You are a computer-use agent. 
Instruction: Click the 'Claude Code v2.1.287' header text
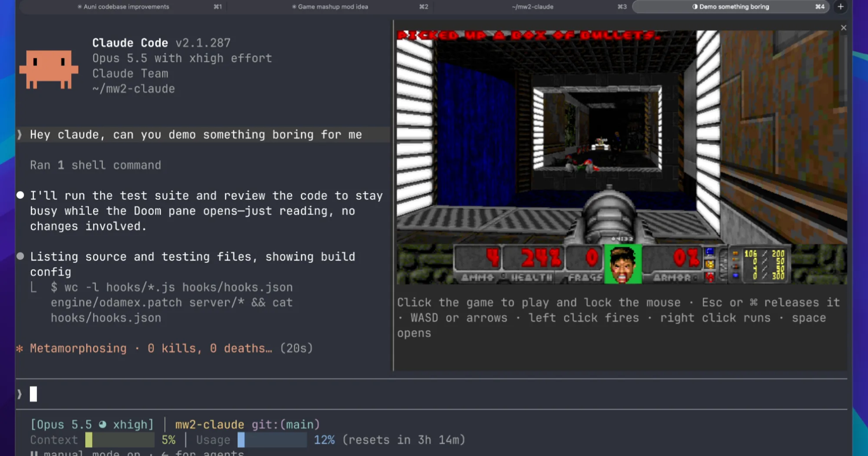tap(161, 43)
